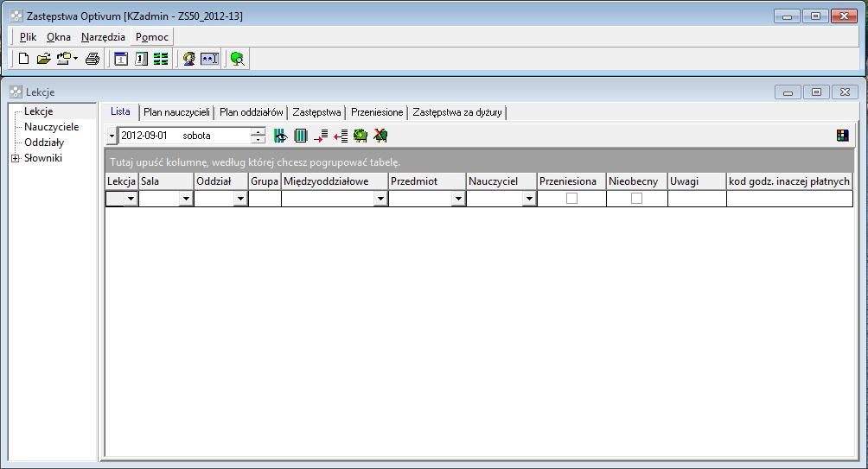Click the green icon crossed with red X
The height and width of the screenshot is (469, 868).
tap(380, 136)
